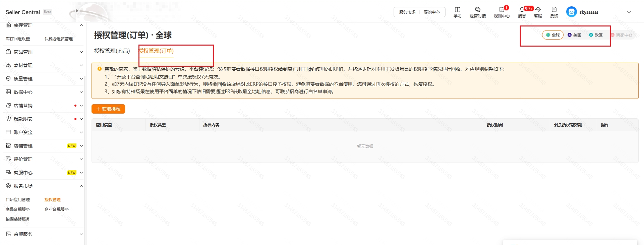This screenshot has width=644, height=245.
Task: Open 保税仓退货管理 submenu item
Action: (x=59, y=39)
